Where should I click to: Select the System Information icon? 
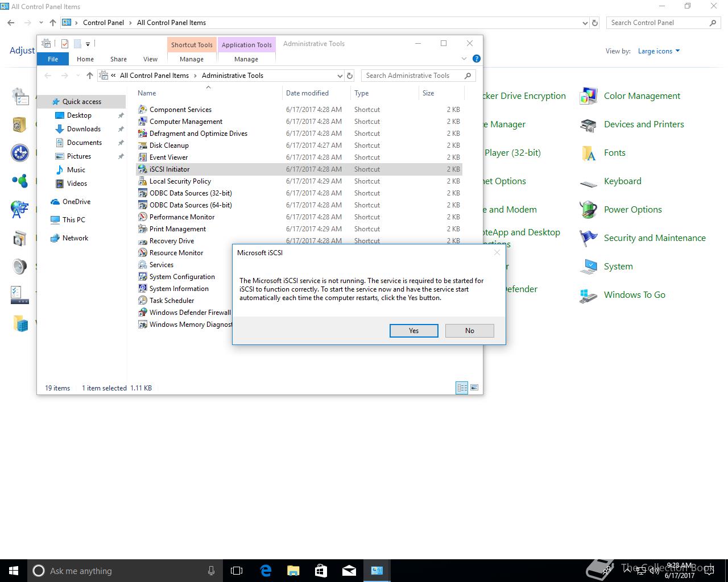click(143, 289)
